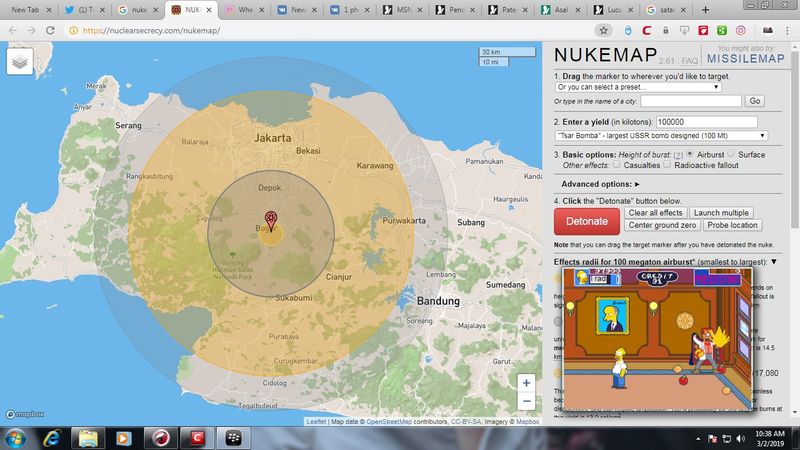Click the red C extension icon

[x=646, y=31]
